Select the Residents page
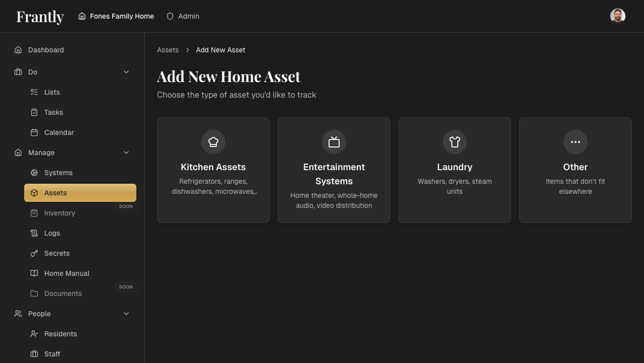The height and width of the screenshot is (363, 644). (x=60, y=334)
